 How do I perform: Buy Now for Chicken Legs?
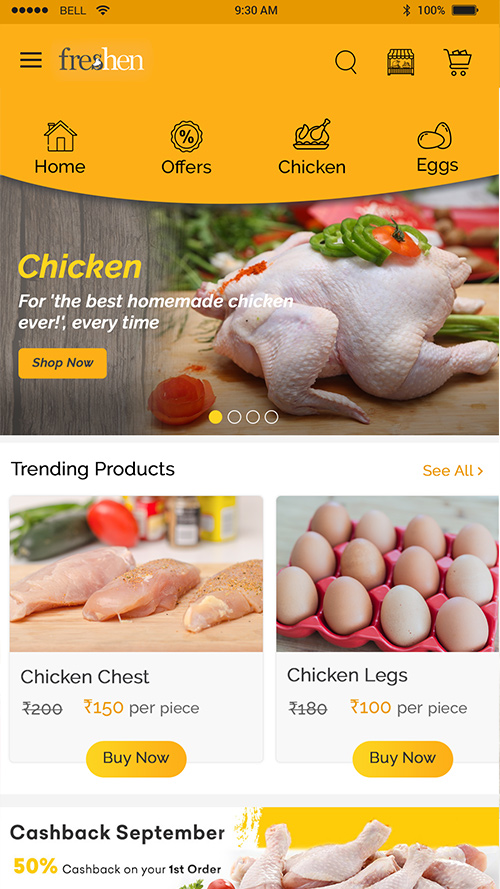402,759
